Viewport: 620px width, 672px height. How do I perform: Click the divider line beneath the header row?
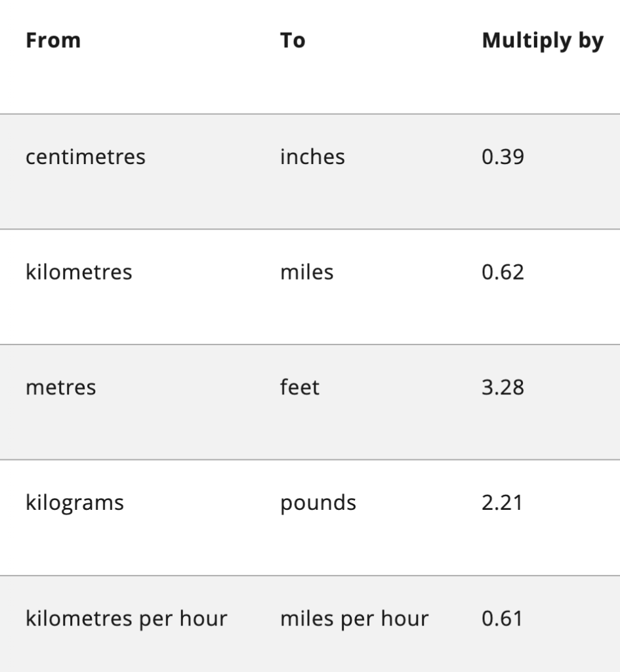coord(310,114)
